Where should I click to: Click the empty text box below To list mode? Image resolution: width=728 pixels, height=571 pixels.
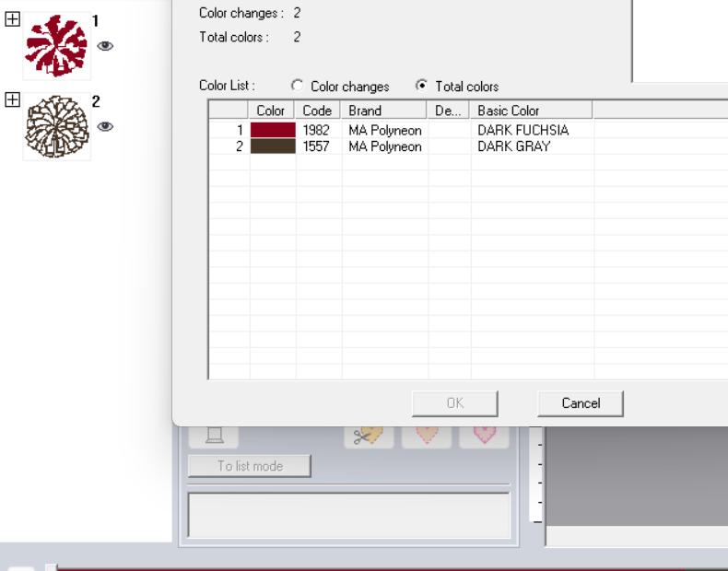pyautogui.click(x=349, y=516)
